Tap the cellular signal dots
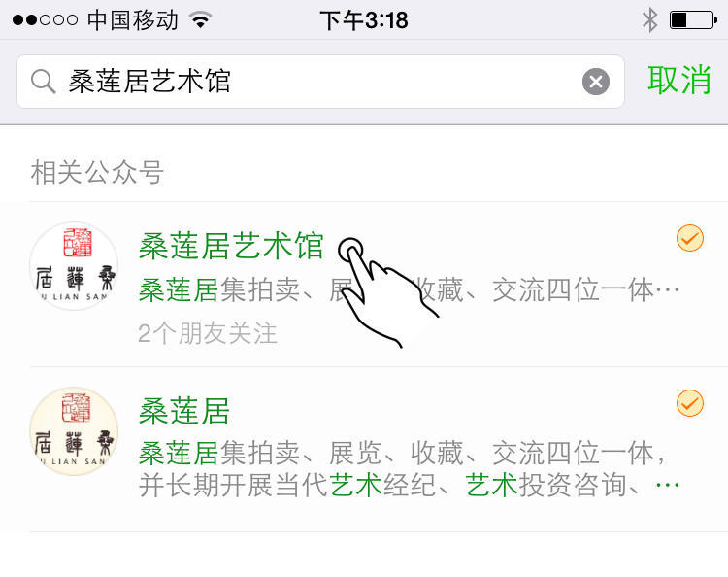 coord(45,20)
